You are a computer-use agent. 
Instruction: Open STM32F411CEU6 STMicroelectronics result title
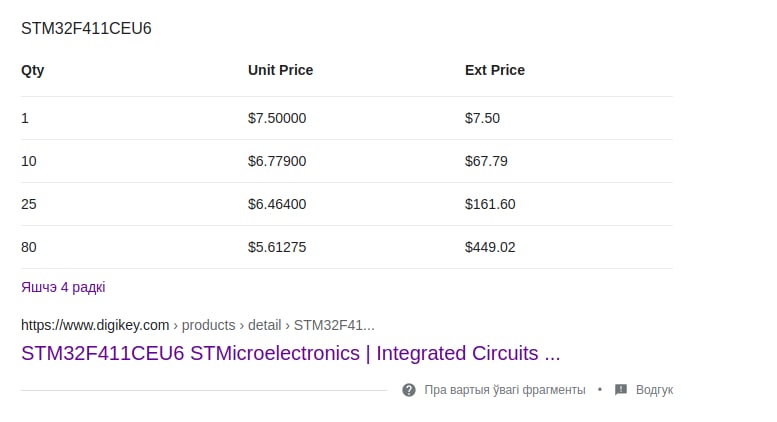(290, 353)
